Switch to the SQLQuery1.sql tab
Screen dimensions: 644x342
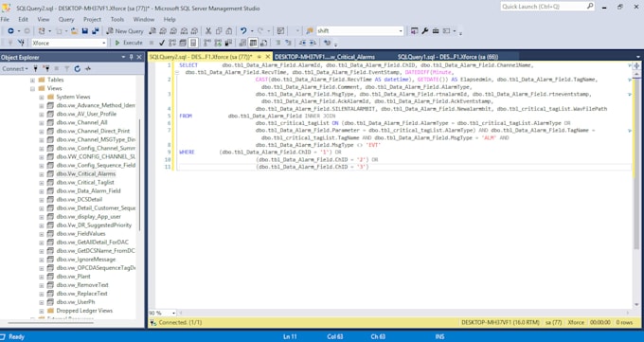pos(448,57)
